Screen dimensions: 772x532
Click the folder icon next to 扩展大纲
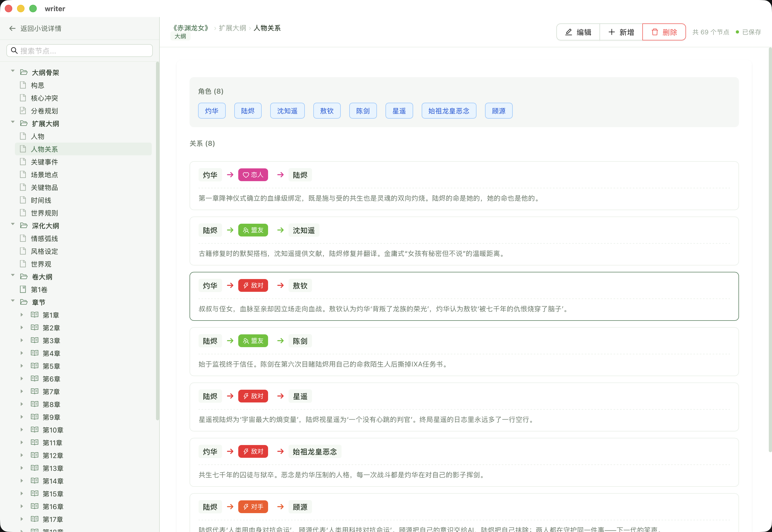[x=24, y=123]
